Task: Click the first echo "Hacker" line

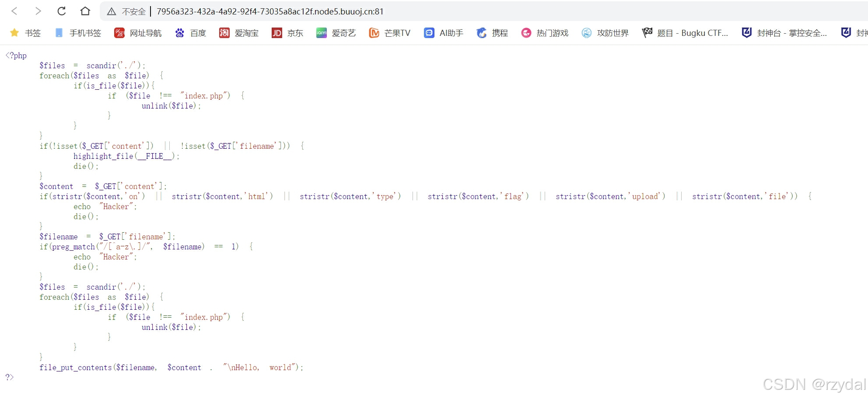Action: pyautogui.click(x=105, y=206)
